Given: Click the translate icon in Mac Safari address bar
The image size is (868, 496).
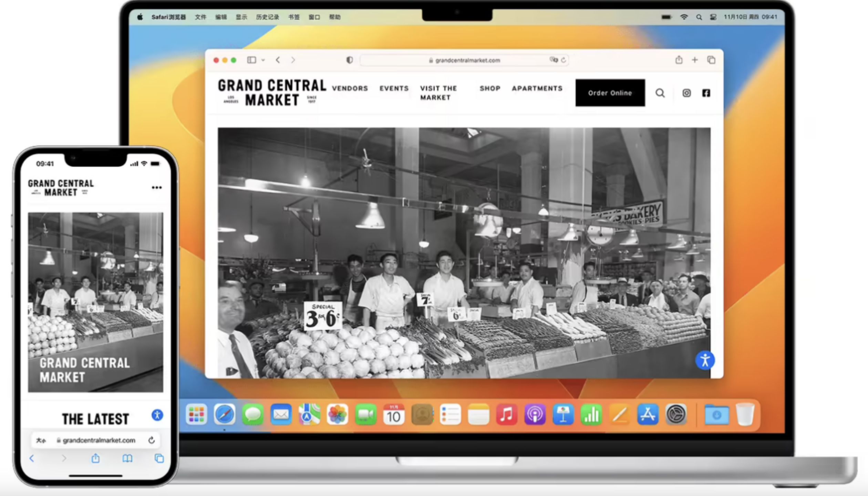Looking at the screenshot, I should (554, 60).
